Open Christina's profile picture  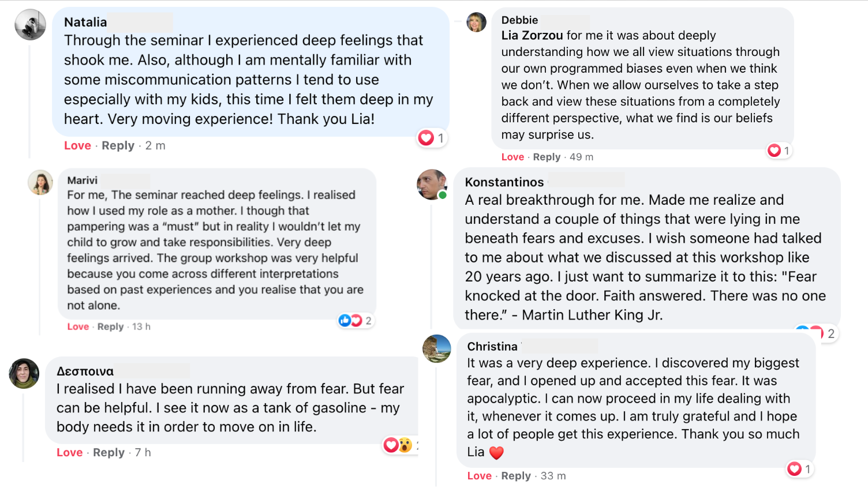437,348
